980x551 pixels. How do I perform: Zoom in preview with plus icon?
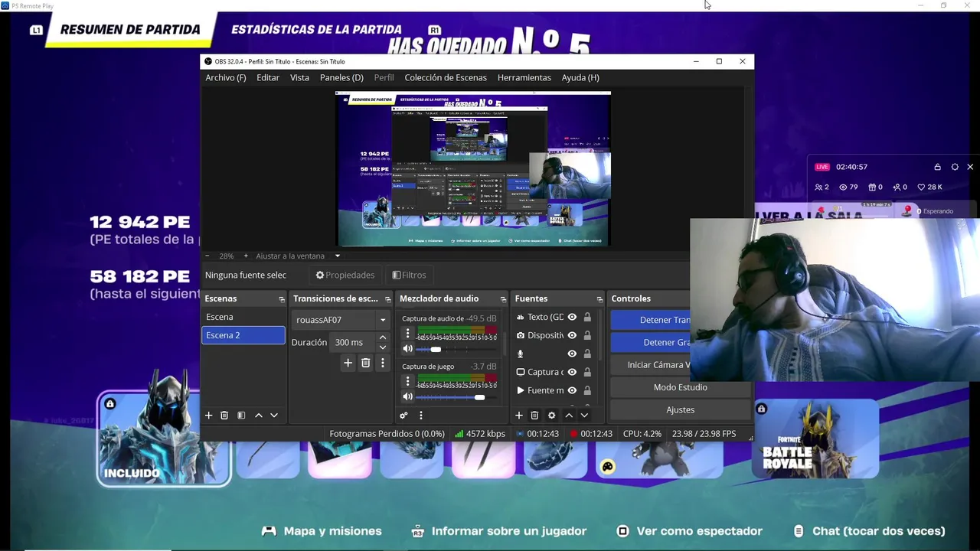(245, 256)
